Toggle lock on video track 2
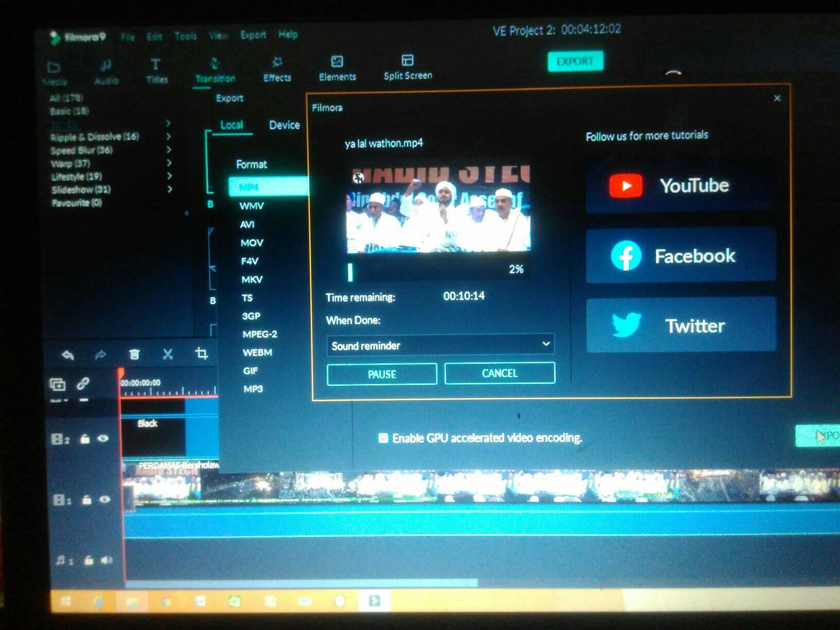The width and height of the screenshot is (840, 630). [85, 439]
